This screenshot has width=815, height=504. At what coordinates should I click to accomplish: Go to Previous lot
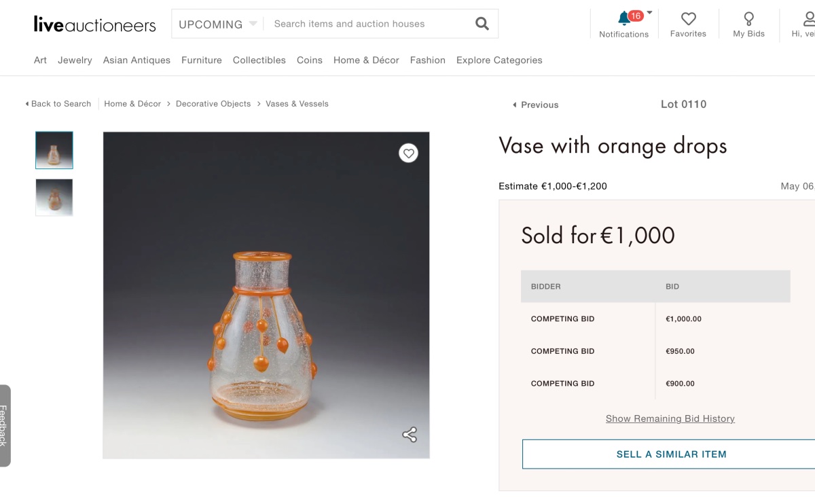click(x=536, y=105)
